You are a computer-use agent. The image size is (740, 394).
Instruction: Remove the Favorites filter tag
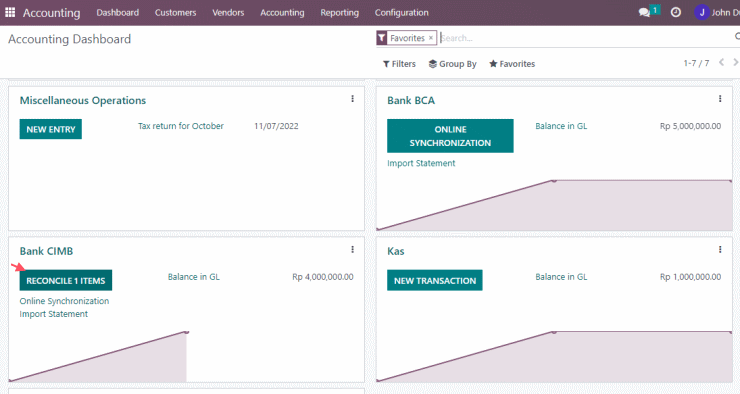430,38
